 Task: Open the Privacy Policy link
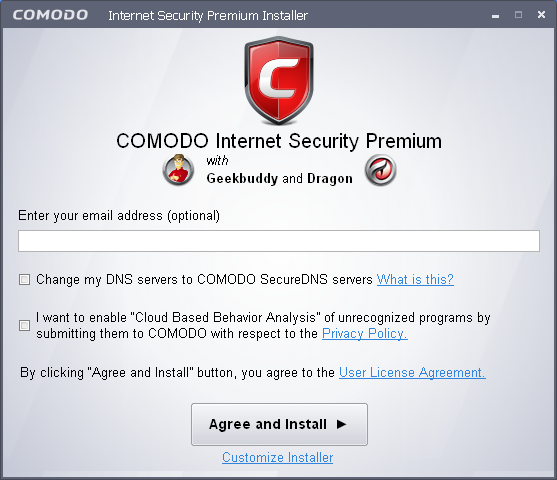point(364,334)
